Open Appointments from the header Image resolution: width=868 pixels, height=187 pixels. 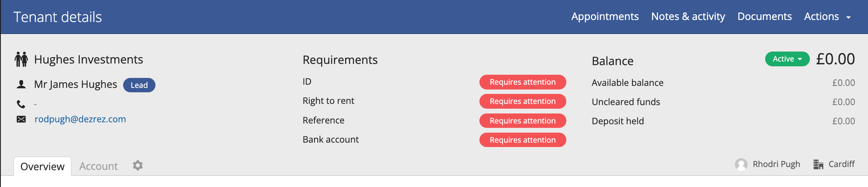pyautogui.click(x=605, y=16)
